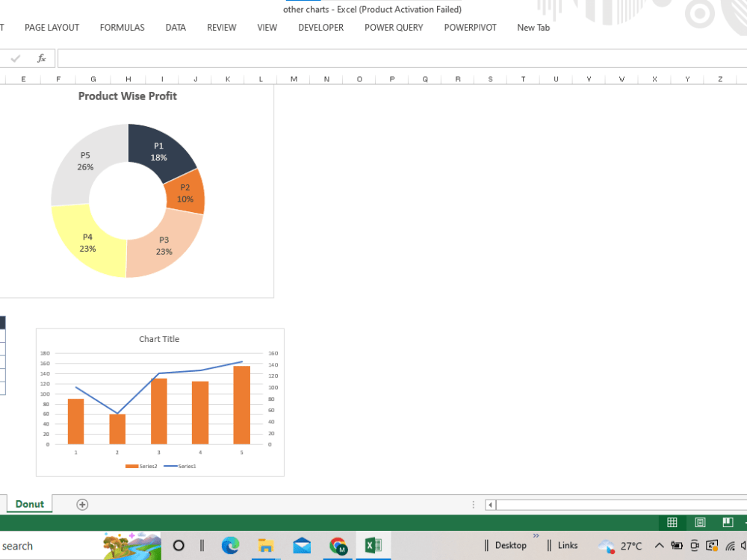Open the 27°C weather widget
Image resolution: width=747 pixels, height=560 pixels.
(620, 546)
